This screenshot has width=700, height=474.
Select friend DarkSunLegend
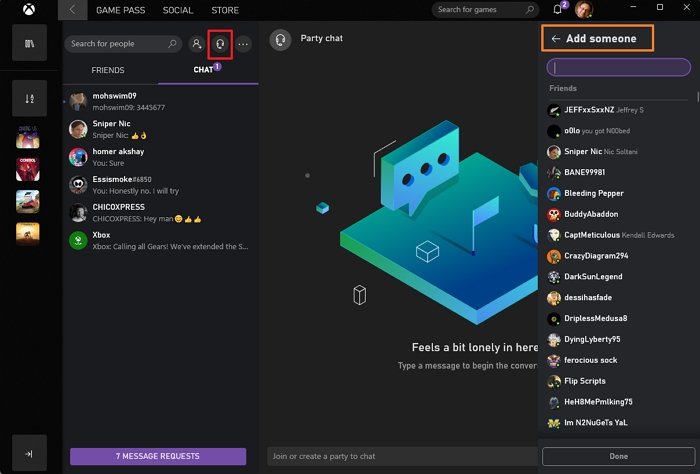click(x=618, y=277)
